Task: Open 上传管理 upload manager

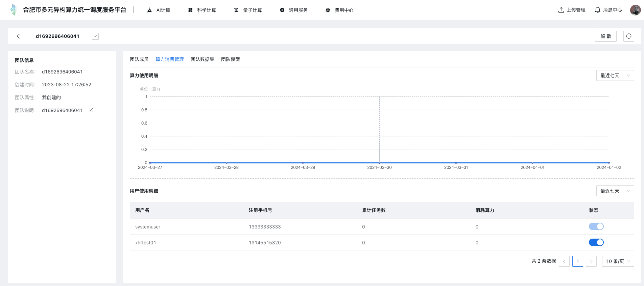Action: coord(572,10)
